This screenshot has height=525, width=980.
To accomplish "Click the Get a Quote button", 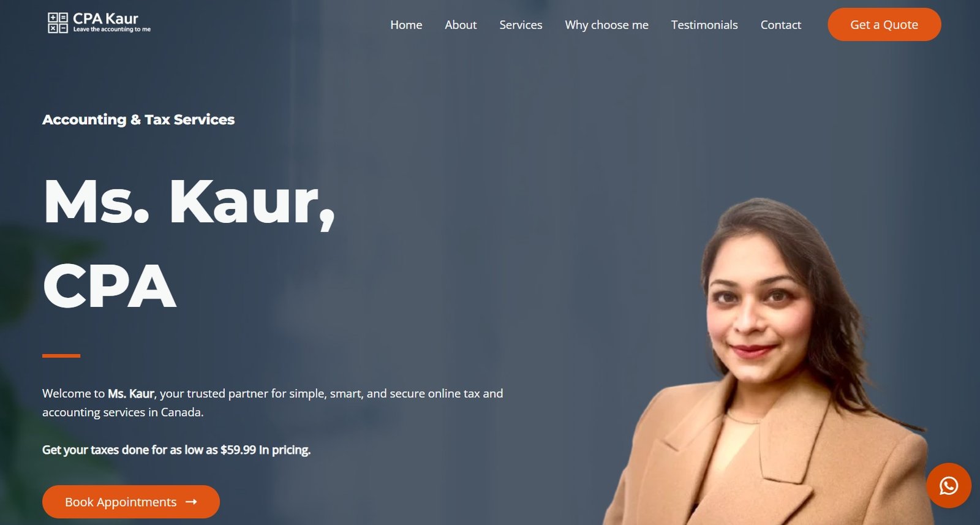I will tap(884, 25).
